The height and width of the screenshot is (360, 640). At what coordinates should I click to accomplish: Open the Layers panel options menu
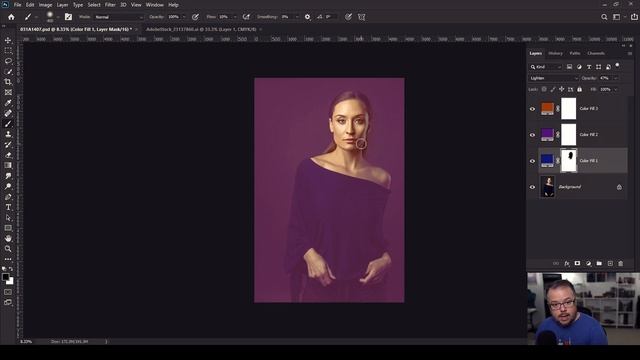tap(630, 53)
